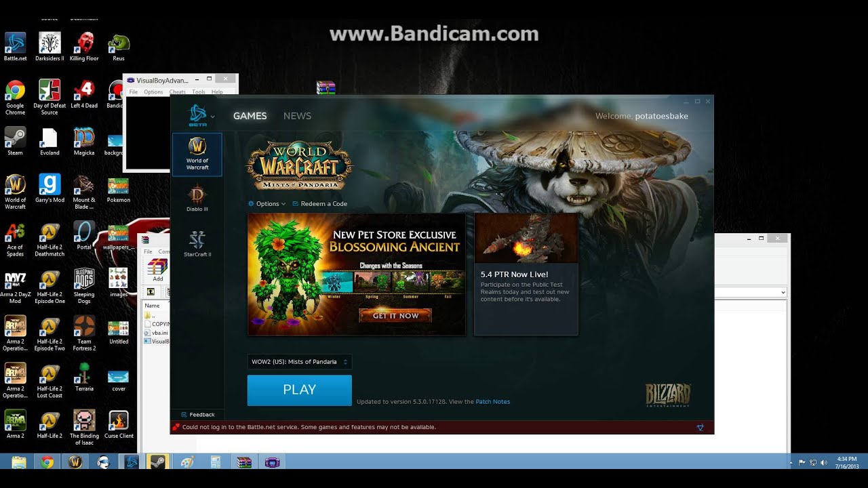
Task: Open the Pokemon image on the desktop
Action: tap(119, 189)
